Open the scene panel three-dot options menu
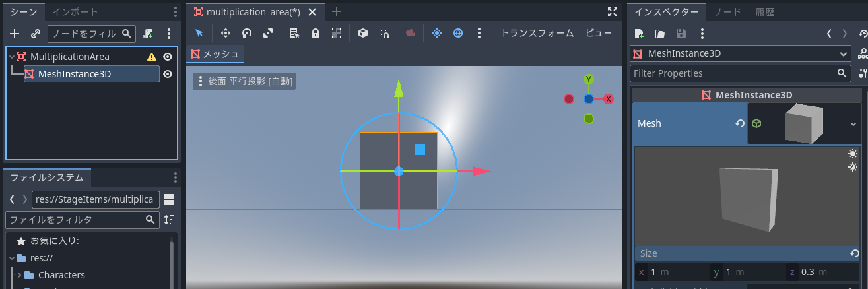This screenshot has width=868, height=289. (169, 34)
